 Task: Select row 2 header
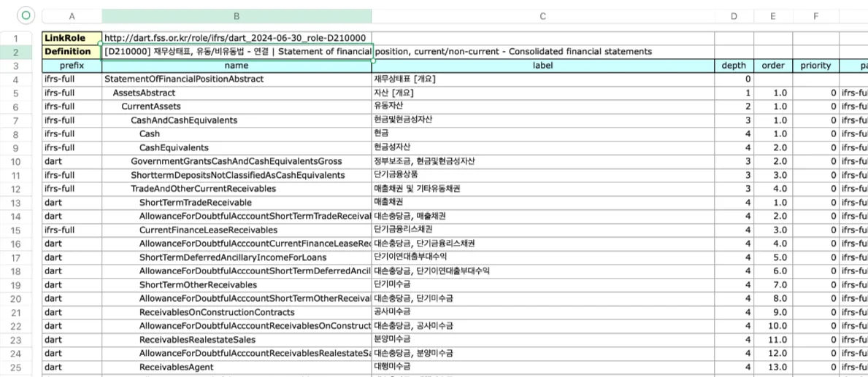(16, 52)
